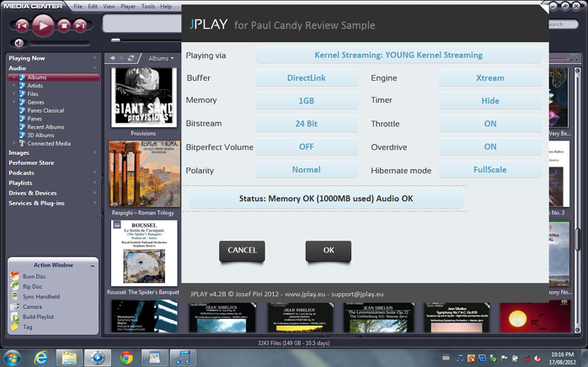The height and width of the screenshot is (367, 588).
Task: Toggle Bitperfect Volume OFF setting
Action: (307, 146)
